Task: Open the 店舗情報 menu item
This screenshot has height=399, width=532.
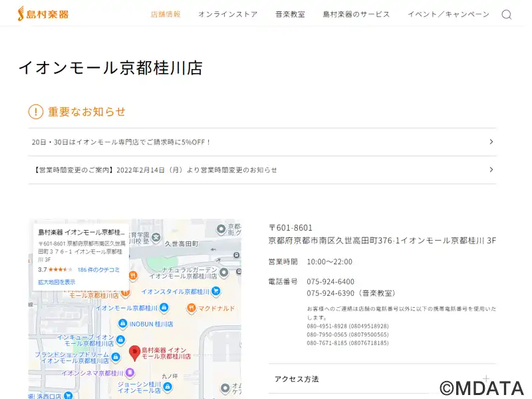Action: [166, 15]
